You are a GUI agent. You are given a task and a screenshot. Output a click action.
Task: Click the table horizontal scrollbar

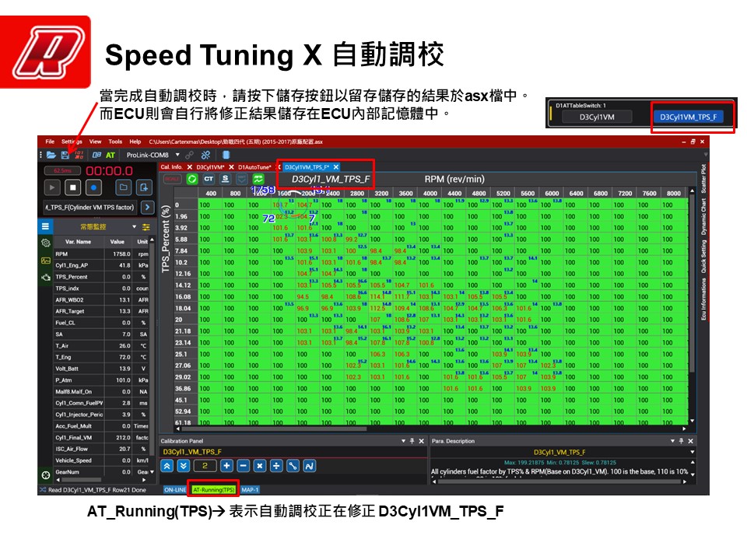pos(274,429)
